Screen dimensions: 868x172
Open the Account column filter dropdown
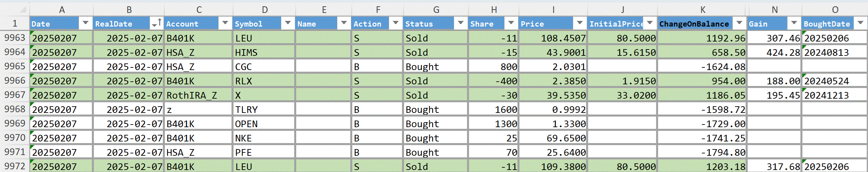[x=225, y=23]
